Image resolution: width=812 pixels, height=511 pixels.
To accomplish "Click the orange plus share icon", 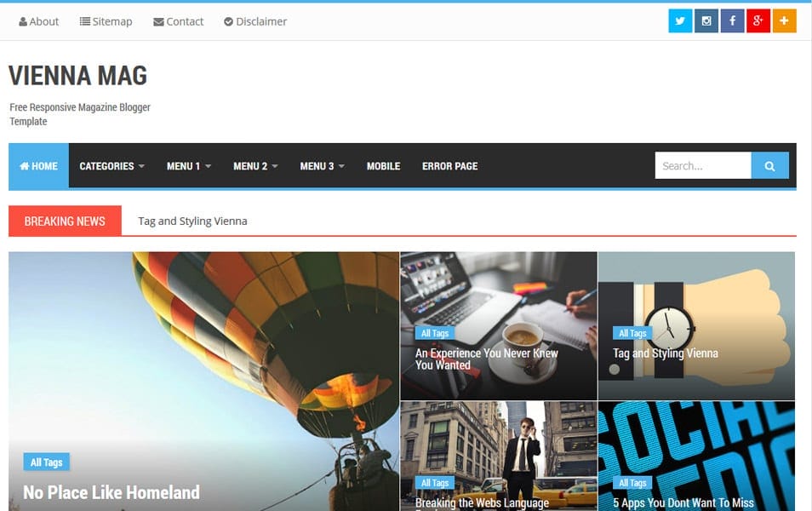I will 784,20.
